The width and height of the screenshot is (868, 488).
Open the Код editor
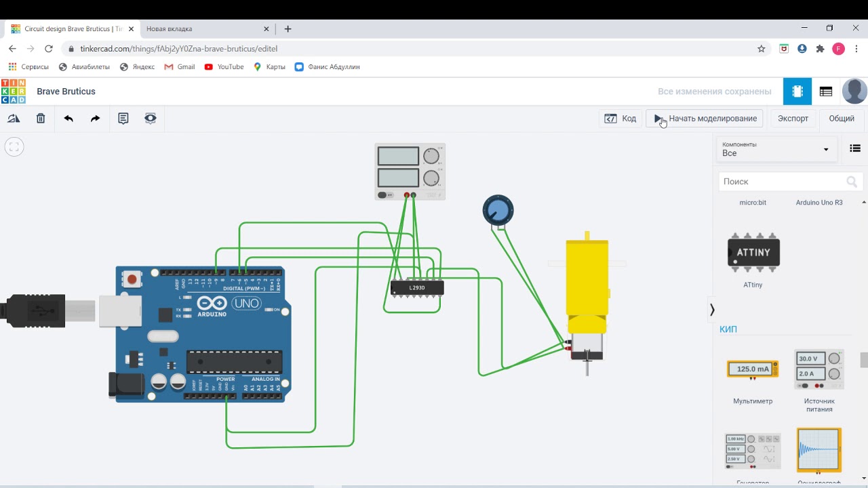620,119
